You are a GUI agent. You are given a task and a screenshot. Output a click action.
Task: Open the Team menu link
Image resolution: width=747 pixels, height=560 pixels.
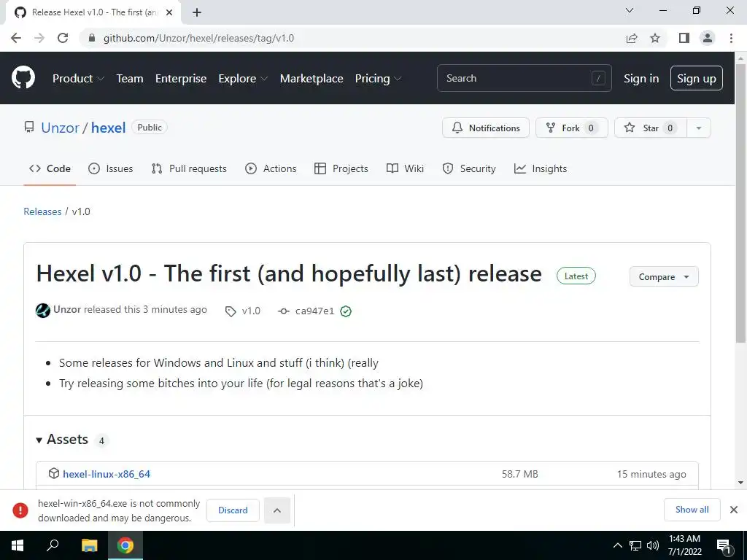130,78
